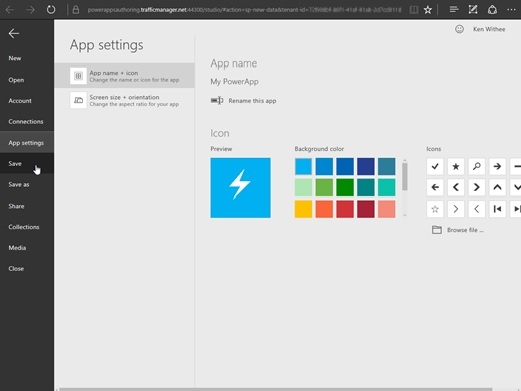Click the Share page browser icon
521x391 pixels.
point(492,10)
